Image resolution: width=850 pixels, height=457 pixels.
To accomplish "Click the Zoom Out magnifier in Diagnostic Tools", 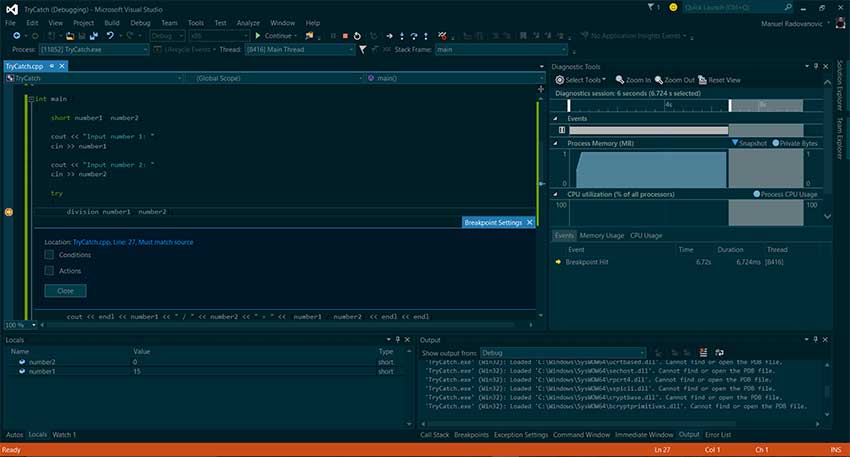I will click(x=659, y=80).
